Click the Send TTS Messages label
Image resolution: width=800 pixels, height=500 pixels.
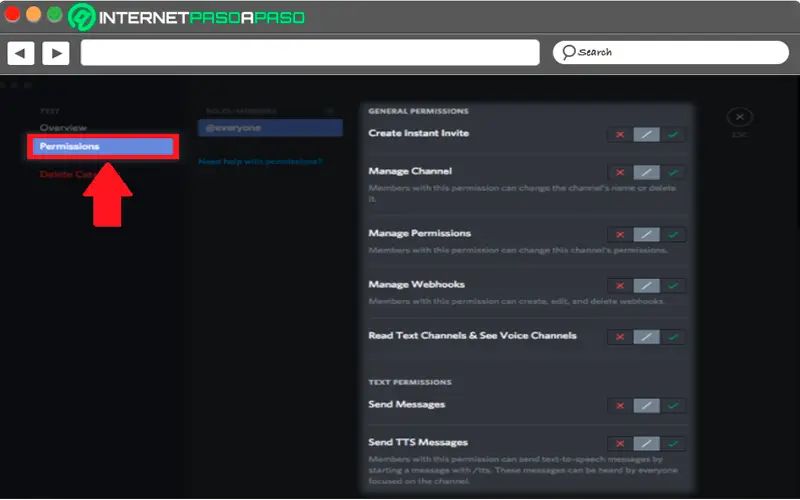pyautogui.click(x=418, y=442)
